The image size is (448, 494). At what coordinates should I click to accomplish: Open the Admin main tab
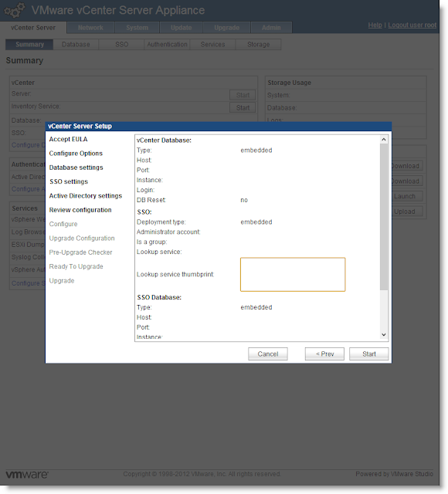[x=271, y=28]
